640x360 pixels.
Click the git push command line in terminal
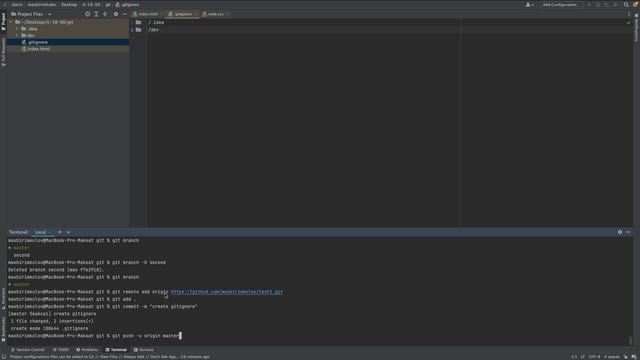click(x=95, y=336)
